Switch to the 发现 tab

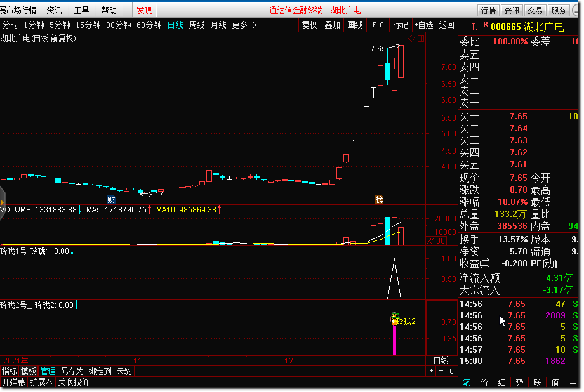pyautogui.click(x=144, y=10)
